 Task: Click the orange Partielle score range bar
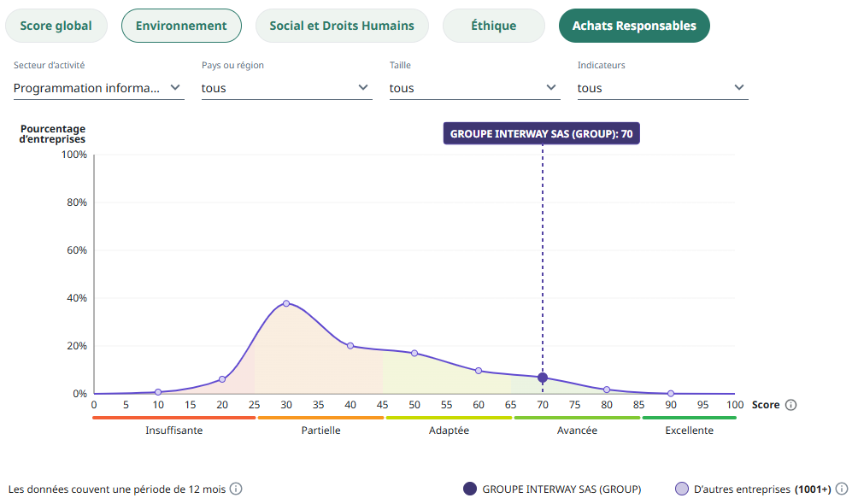pos(320,418)
